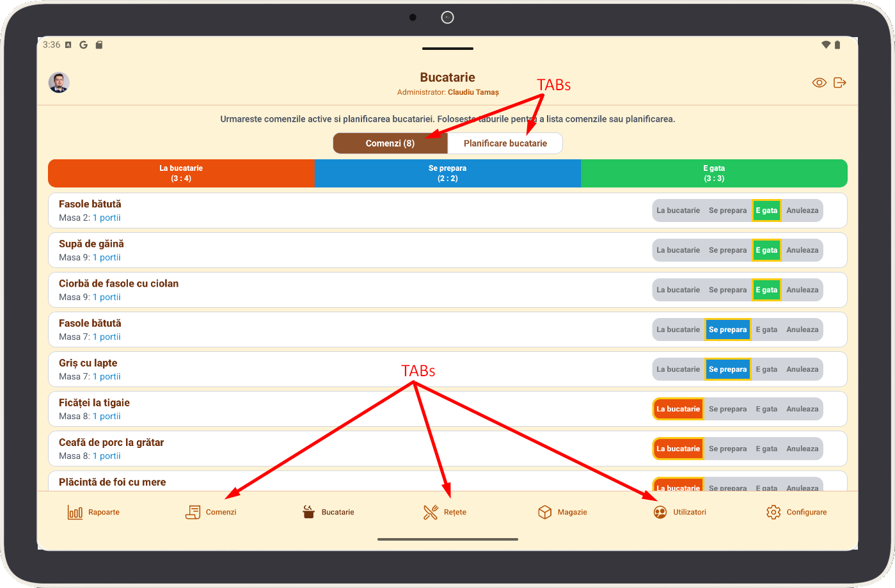This screenshot has height=588, width=895.
Task: Click the 3:36 clock in status bar
Action: (51, 45)
